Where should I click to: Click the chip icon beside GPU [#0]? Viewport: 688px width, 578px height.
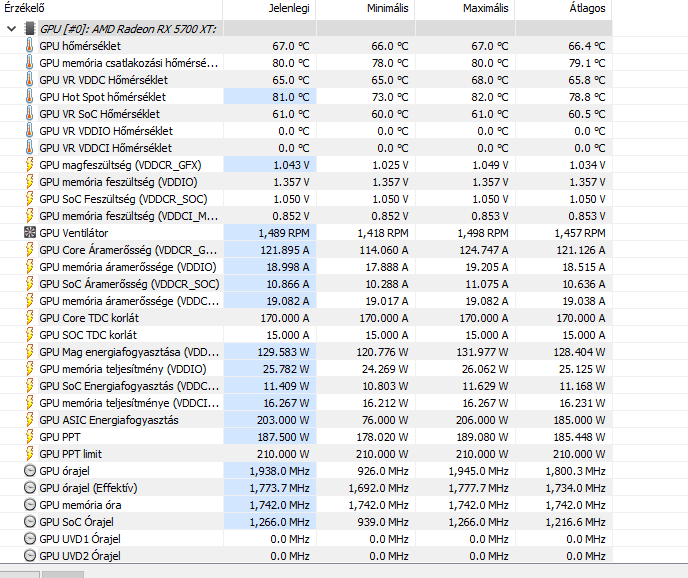(29, 29)
